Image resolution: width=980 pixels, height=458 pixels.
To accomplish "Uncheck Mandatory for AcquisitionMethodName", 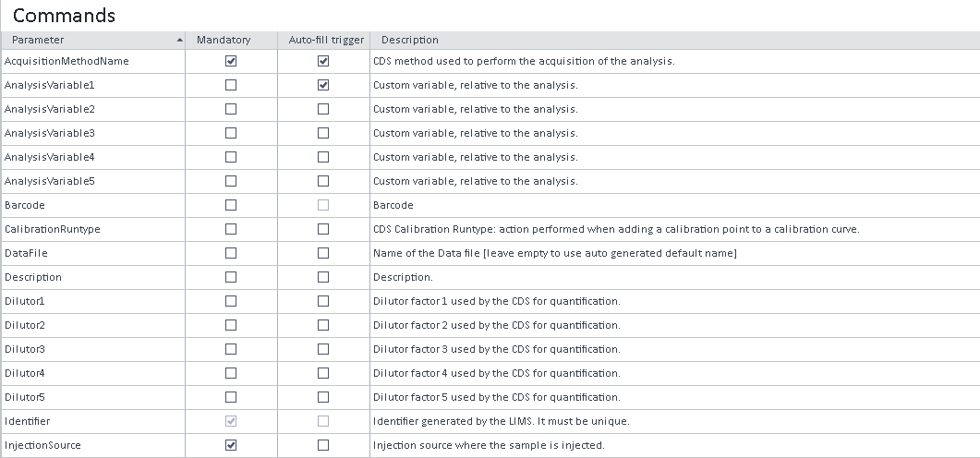I will (x=231, y=61).
